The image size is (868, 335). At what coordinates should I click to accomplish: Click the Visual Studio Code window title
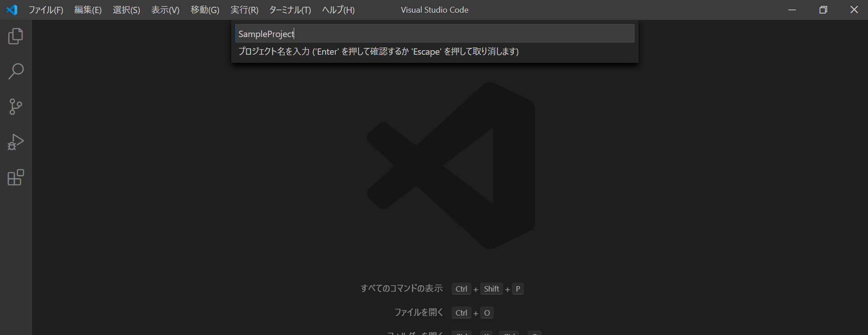coord(434,10)
